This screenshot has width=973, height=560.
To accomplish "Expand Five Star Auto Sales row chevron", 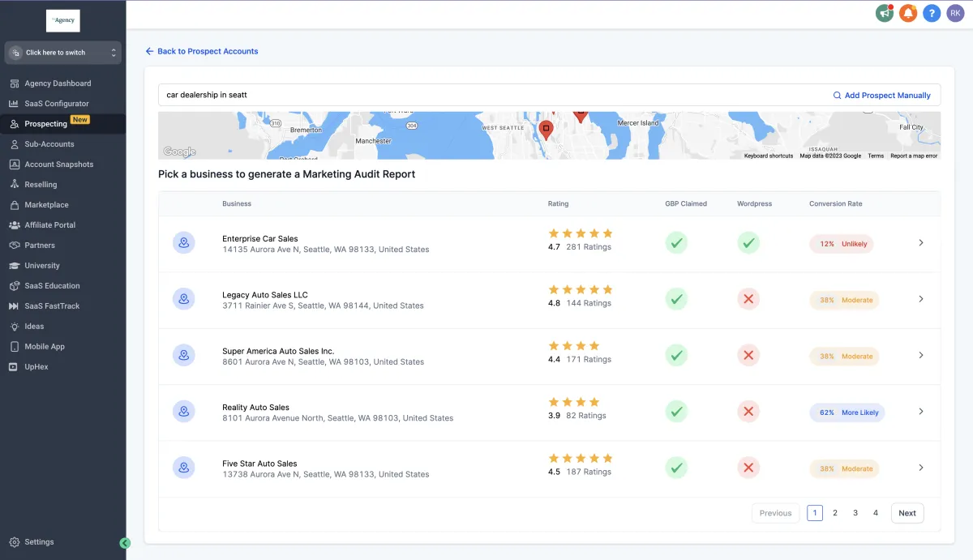I will click(x=920, y=467).
